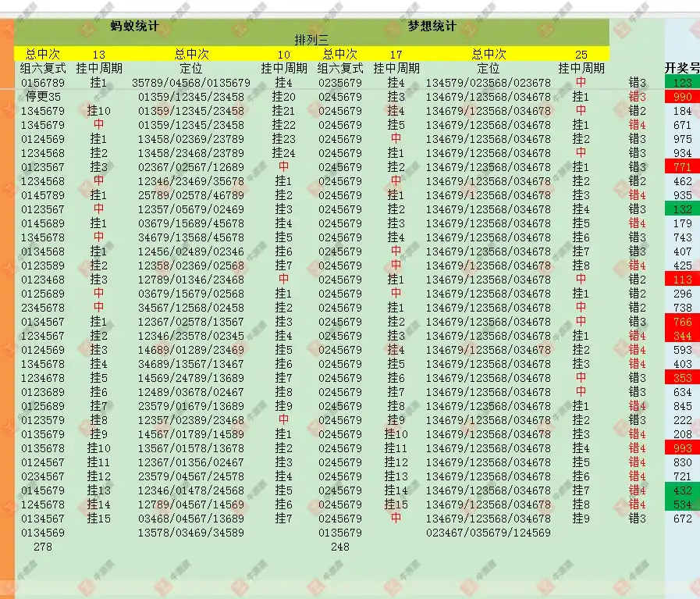Click the cell 13458/23468/23789

coord(191,153)
